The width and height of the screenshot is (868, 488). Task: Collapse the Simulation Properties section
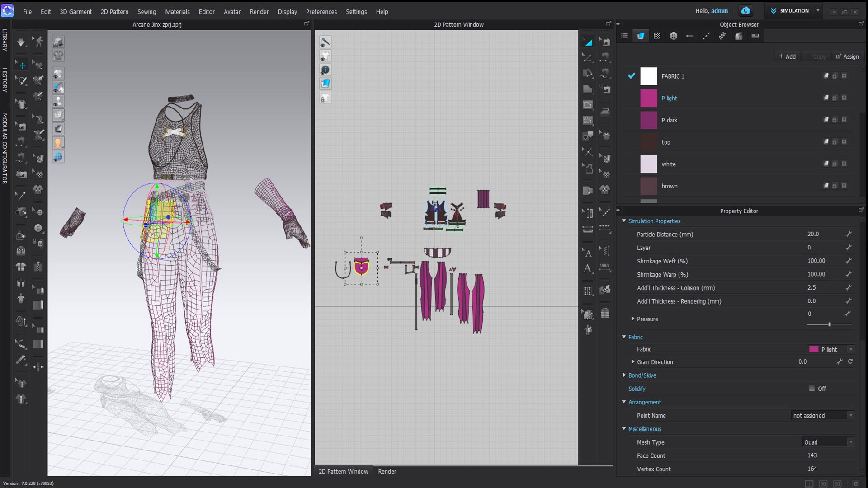(x=624, y=221)
